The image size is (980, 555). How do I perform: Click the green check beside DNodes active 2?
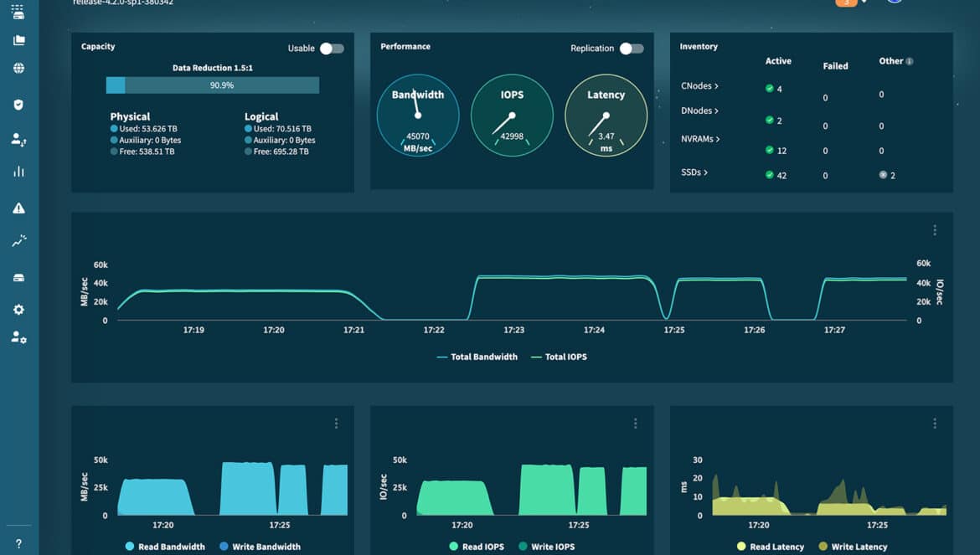770,120
